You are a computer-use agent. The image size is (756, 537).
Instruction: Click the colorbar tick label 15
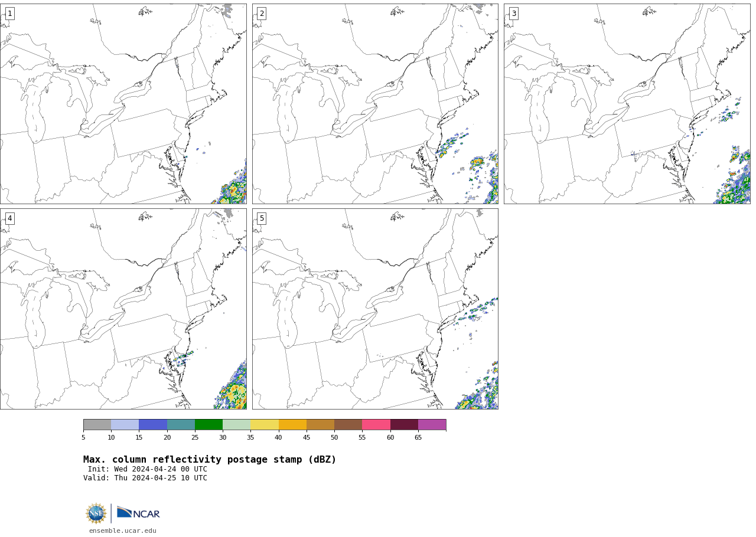click(x=139, y=437)
